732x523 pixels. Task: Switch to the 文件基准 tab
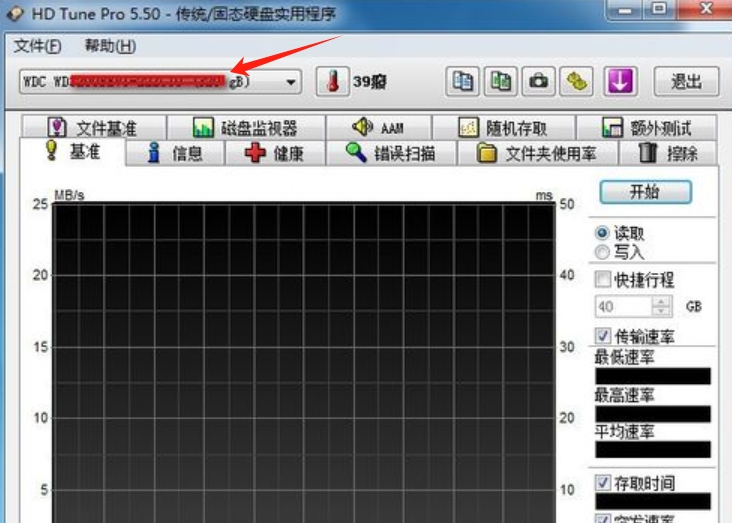click(94, 127)
